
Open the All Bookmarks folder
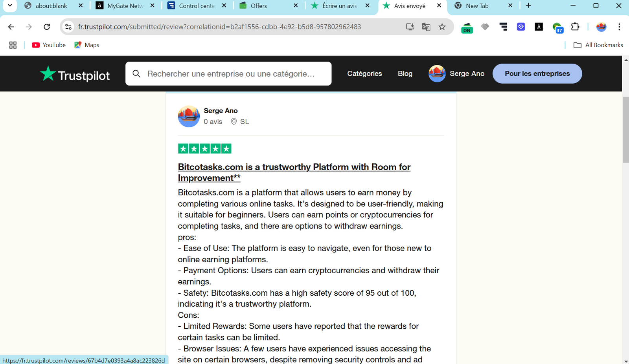click(x=598, y=45)
